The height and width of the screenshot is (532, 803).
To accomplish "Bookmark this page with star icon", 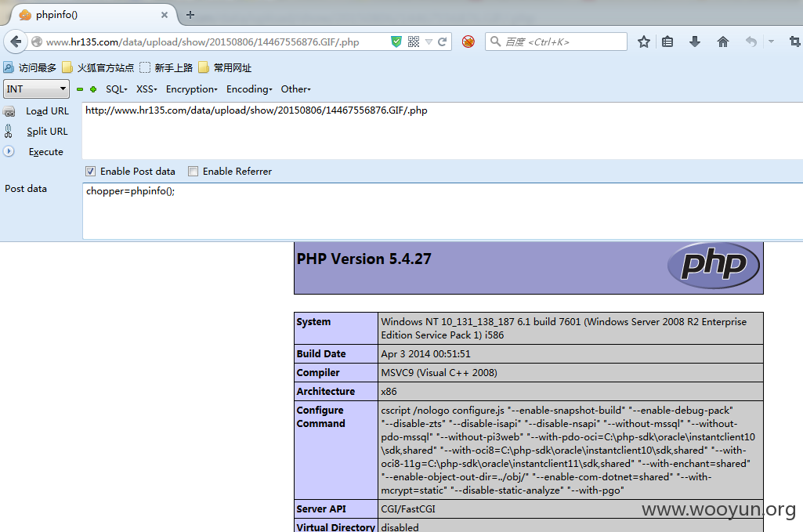I will 644,42.
